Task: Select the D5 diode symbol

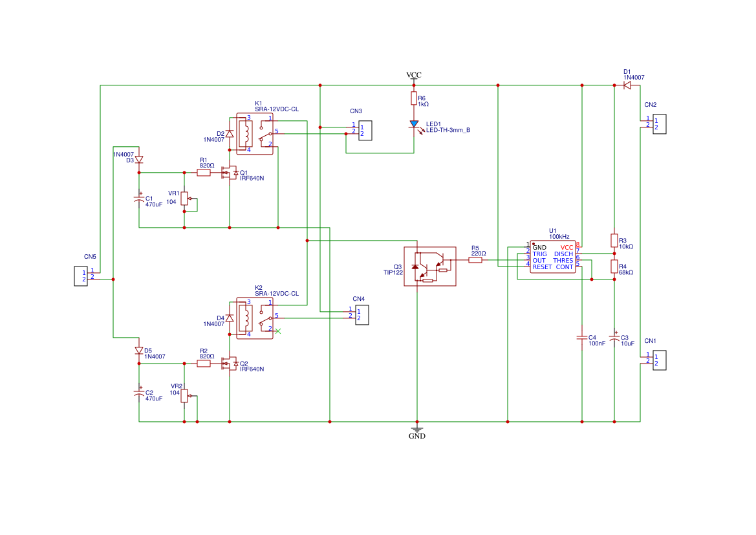Action: [139, 351]
